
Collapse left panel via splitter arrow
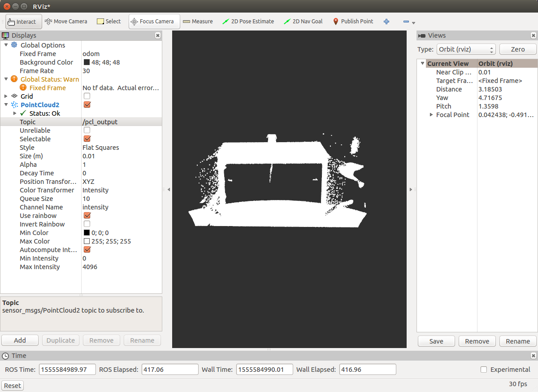[169, 190]
